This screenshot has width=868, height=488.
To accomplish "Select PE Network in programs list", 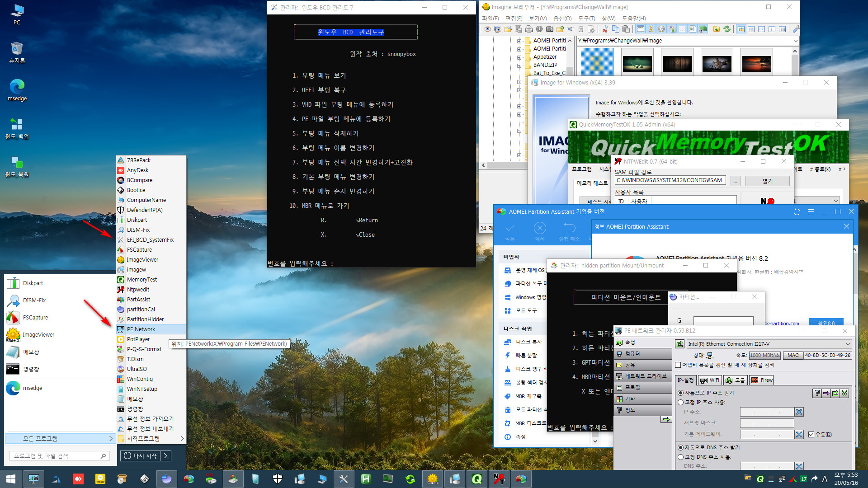I will (x=151, y=329).
